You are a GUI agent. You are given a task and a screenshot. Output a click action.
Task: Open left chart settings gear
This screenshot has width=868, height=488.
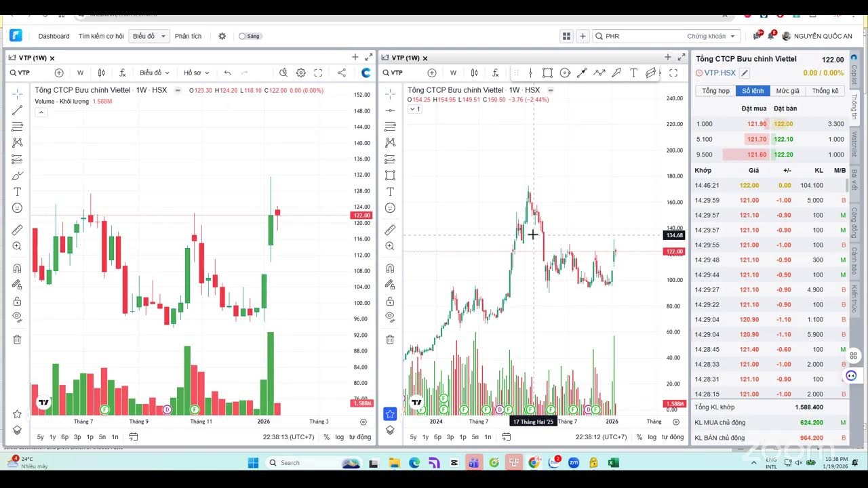(300, 73)
